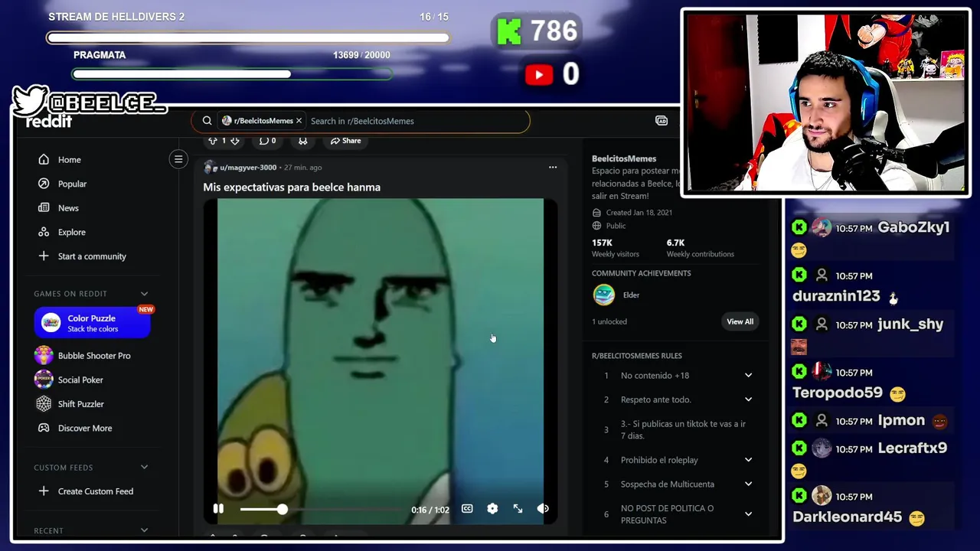Open BeelcitosMemes community title

[x=624, y=158]
